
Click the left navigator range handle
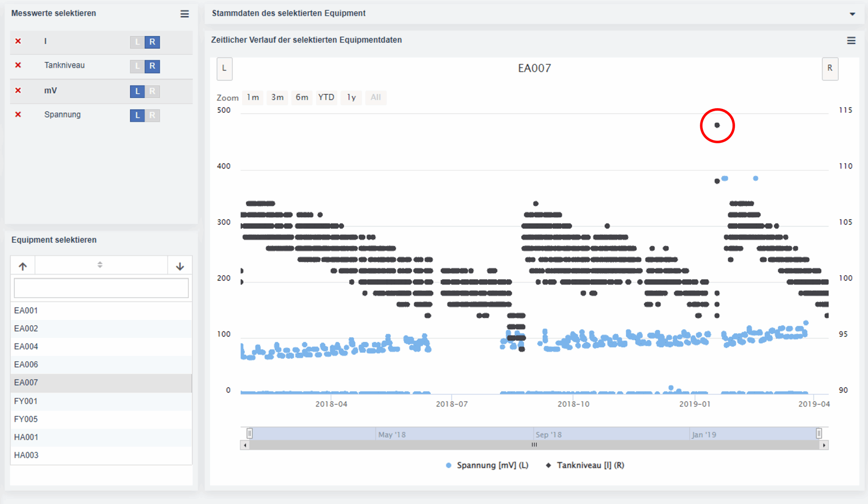[250, 434]
